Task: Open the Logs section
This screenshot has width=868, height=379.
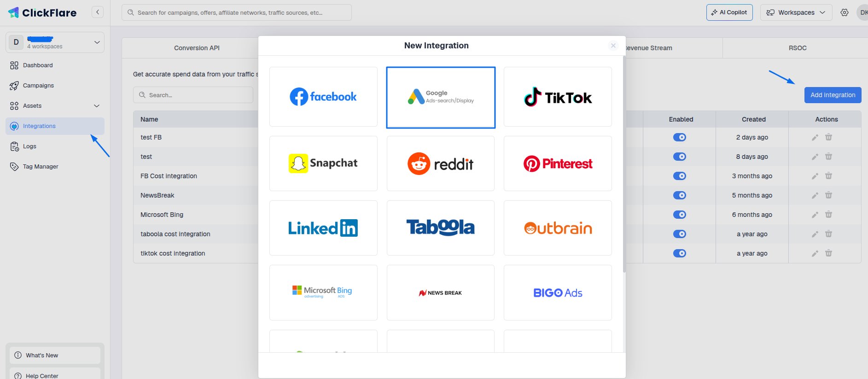Action: 55,146
